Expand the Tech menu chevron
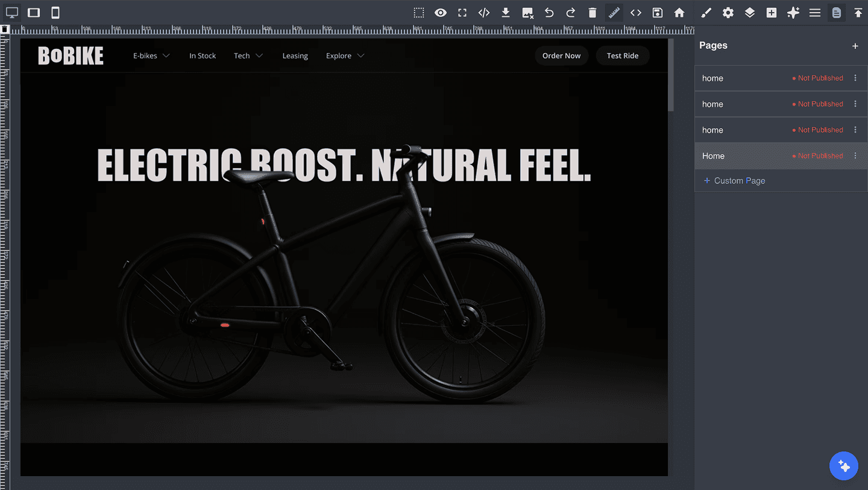The width and height of the screenshot is (868, 490). point(259,55)
